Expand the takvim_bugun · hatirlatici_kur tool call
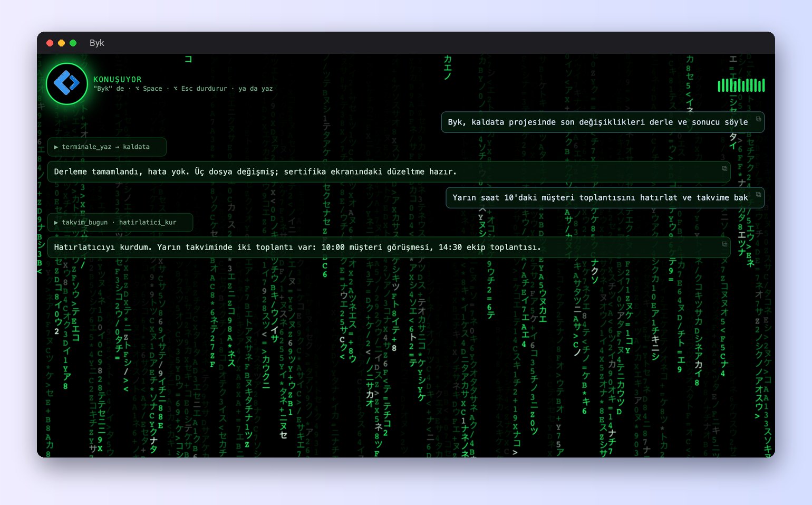The image size is (812, 505). click(x=120, y=223)
